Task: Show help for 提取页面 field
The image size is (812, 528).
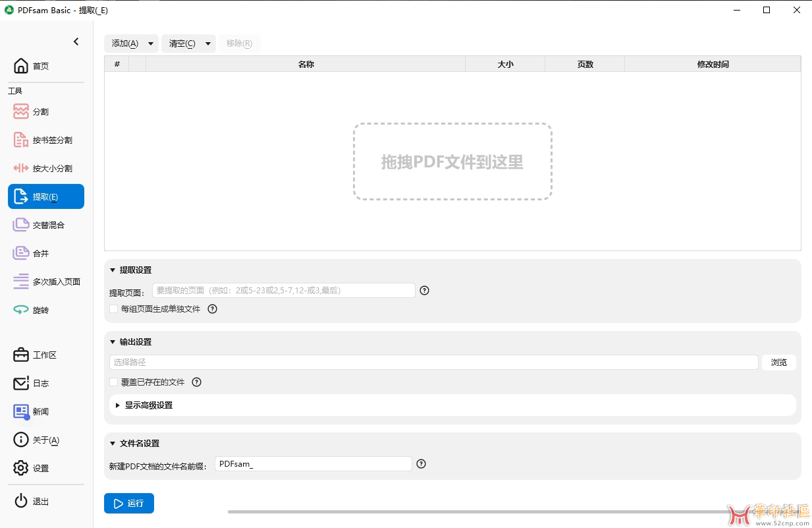Action: (424, 290)
